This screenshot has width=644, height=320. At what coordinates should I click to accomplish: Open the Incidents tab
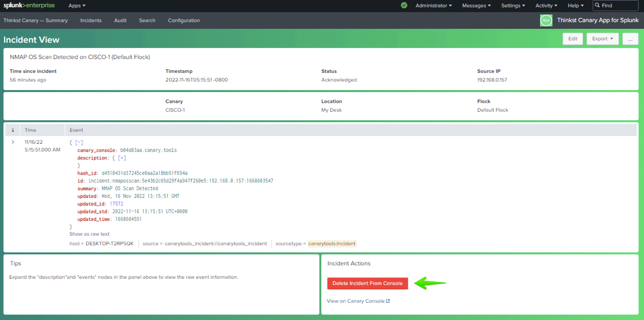click(91, 21)
